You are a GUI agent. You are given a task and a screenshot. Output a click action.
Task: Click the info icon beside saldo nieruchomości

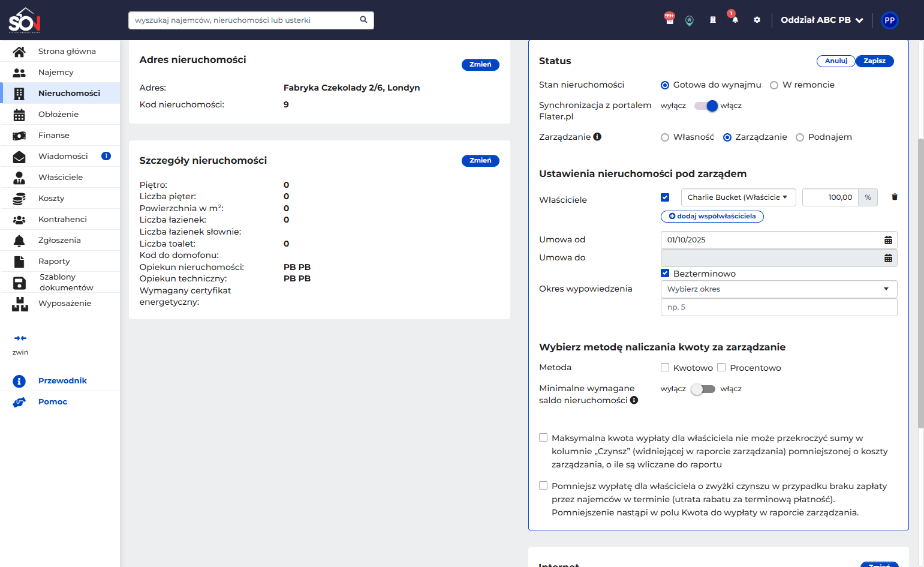click(634, 400)
